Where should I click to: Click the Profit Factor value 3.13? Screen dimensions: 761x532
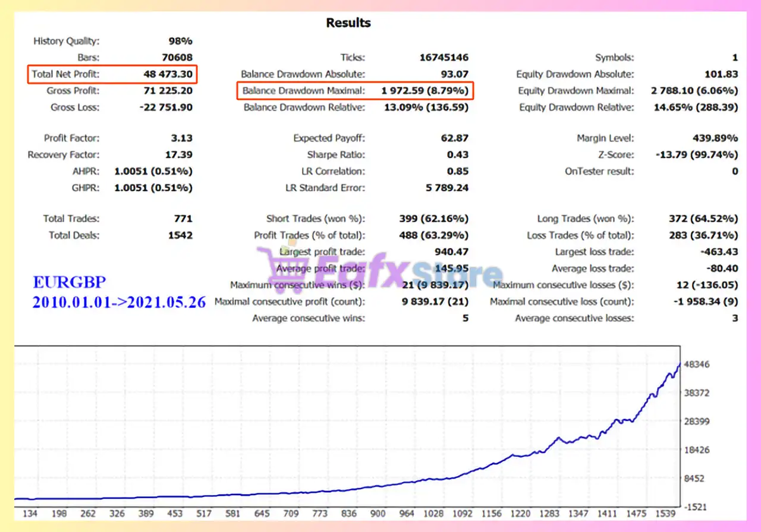coord(181,138)
